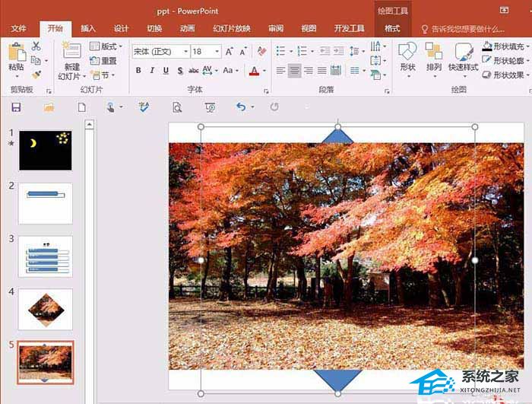Viewport: 532px width, 404px height.
Task: Open the 文件 file tab
Action: point(18,29)
